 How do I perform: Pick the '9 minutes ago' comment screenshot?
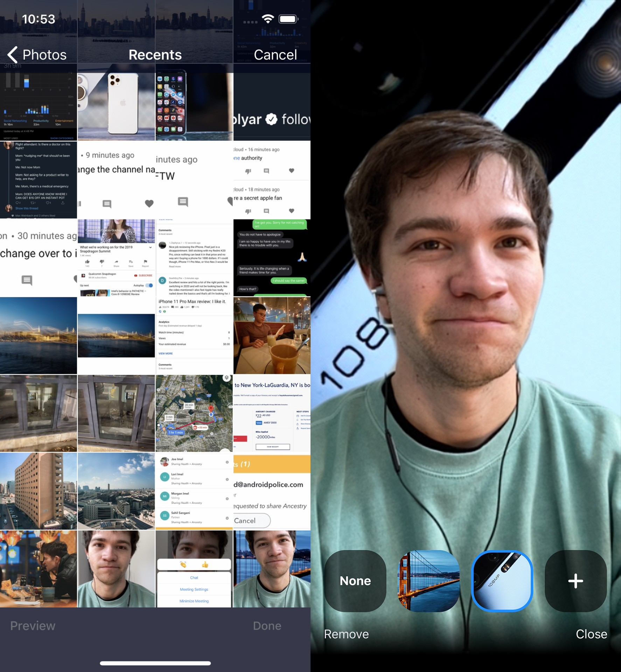pos(116,180)
